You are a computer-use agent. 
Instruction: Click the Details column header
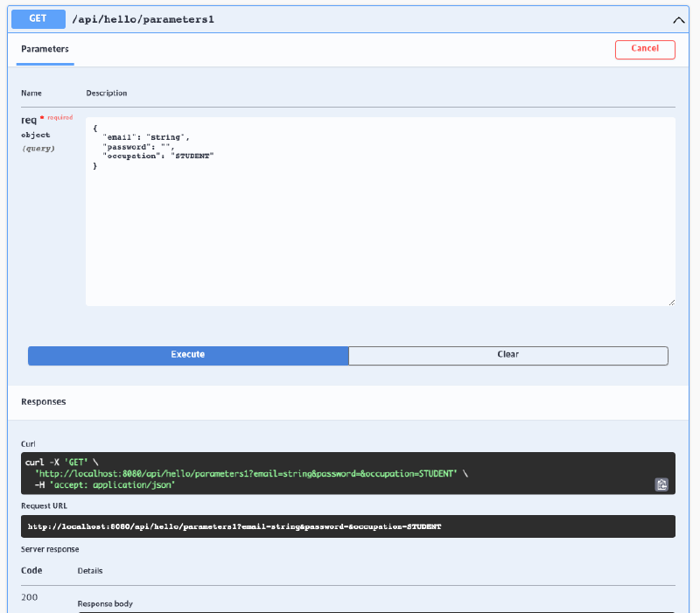[x=90, y=571]
